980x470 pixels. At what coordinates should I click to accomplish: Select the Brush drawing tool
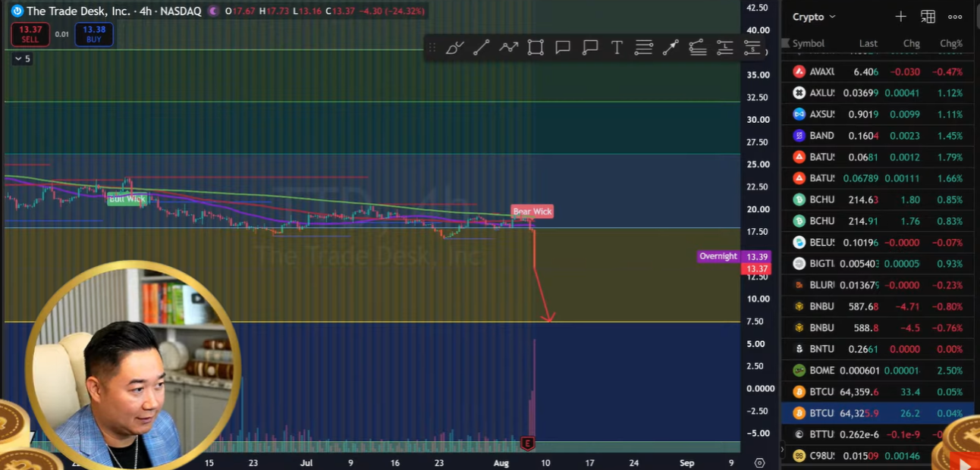[x=454, y=48]
